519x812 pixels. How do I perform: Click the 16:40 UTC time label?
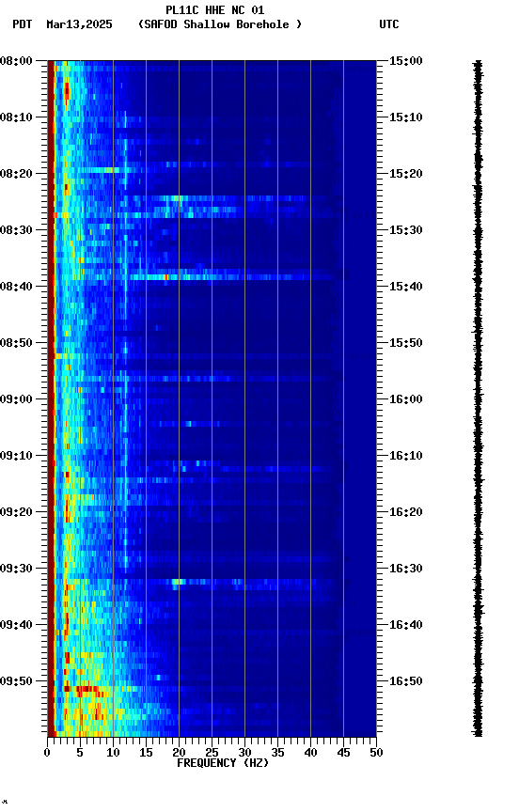pyautogui.click(x=405, y=625)
